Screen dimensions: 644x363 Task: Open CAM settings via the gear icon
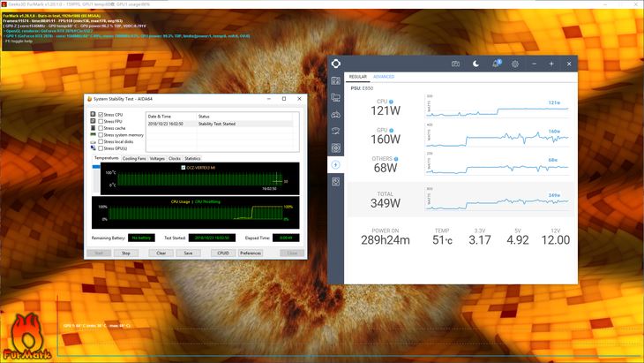[514, 64]
